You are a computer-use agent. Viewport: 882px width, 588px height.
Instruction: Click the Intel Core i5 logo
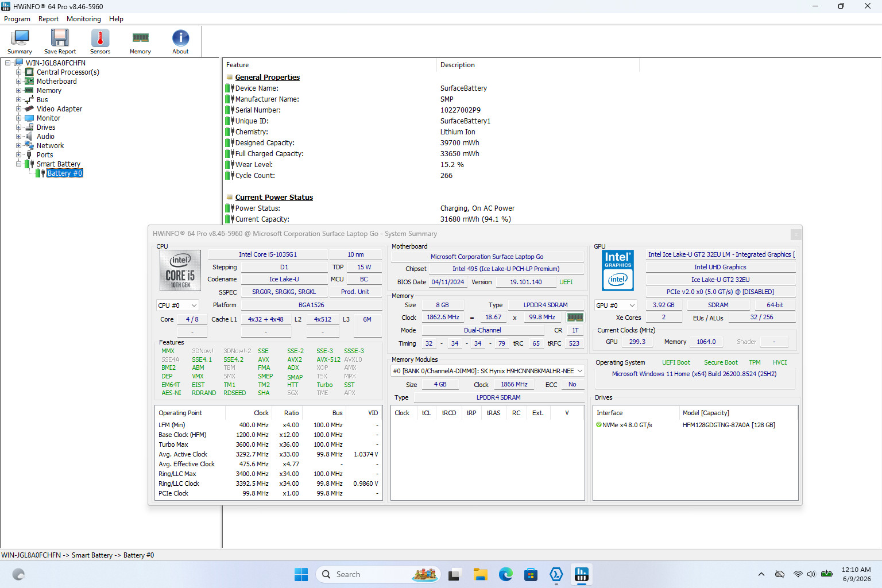(180, 270)
